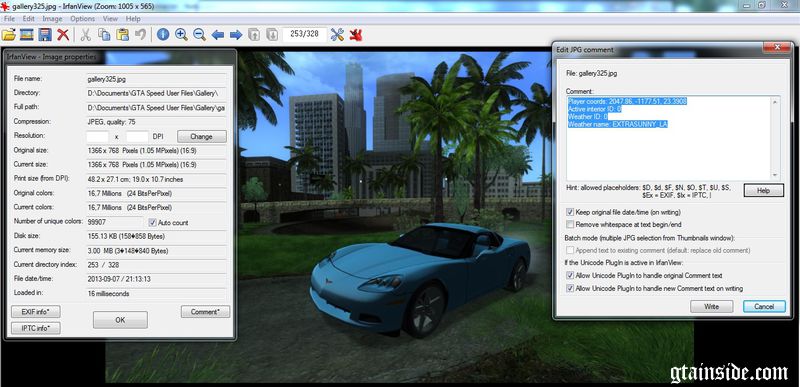Go to next image with right arrow

(x=236, y=35)
